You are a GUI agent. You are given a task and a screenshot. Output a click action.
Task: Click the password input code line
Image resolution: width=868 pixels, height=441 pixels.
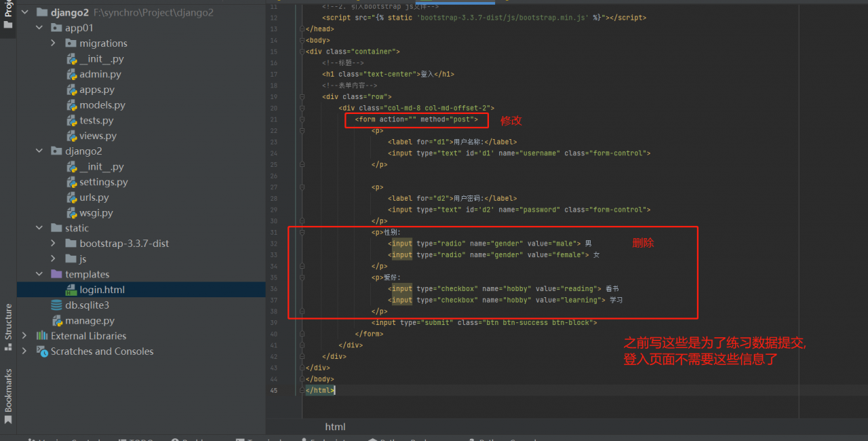519,210
